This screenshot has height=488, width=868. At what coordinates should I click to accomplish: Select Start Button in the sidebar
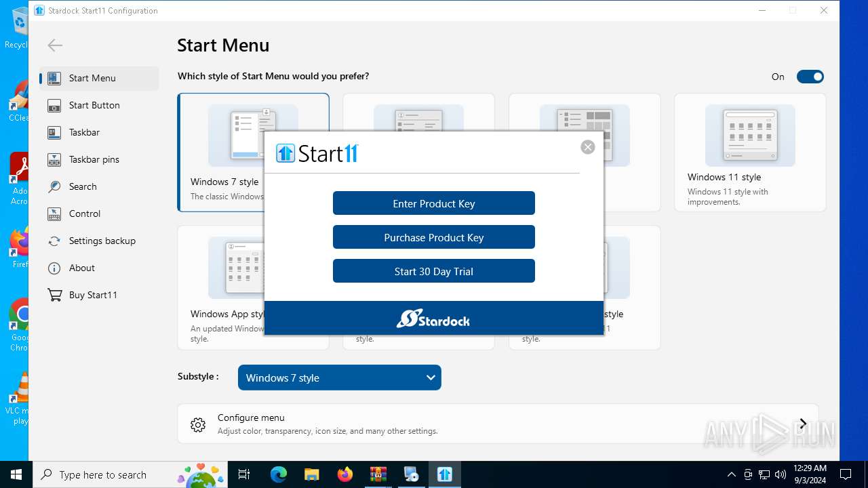click(99, 105)
